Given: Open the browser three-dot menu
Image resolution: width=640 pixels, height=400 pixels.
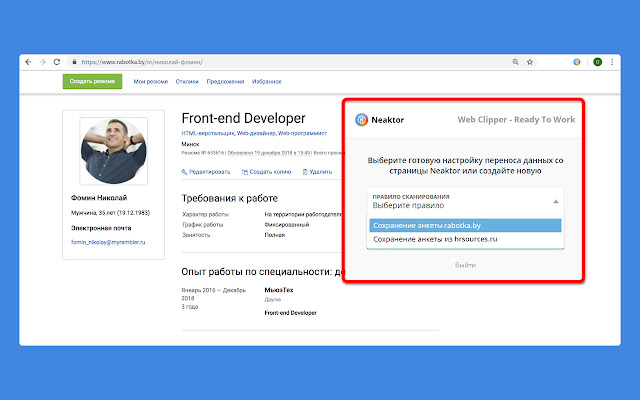Looking at the screenshot, I should click(612, 62).
